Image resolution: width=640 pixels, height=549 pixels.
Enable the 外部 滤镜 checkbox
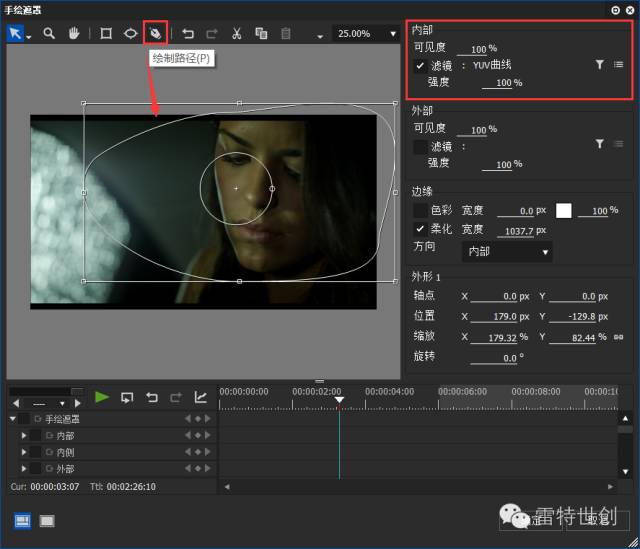420,146
